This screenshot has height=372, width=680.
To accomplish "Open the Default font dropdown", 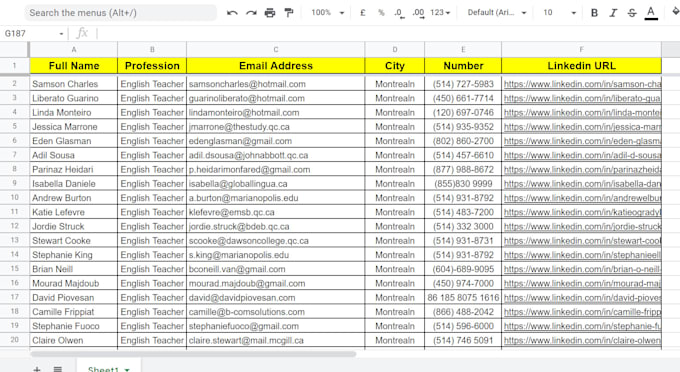I will [x=497, y=13].
